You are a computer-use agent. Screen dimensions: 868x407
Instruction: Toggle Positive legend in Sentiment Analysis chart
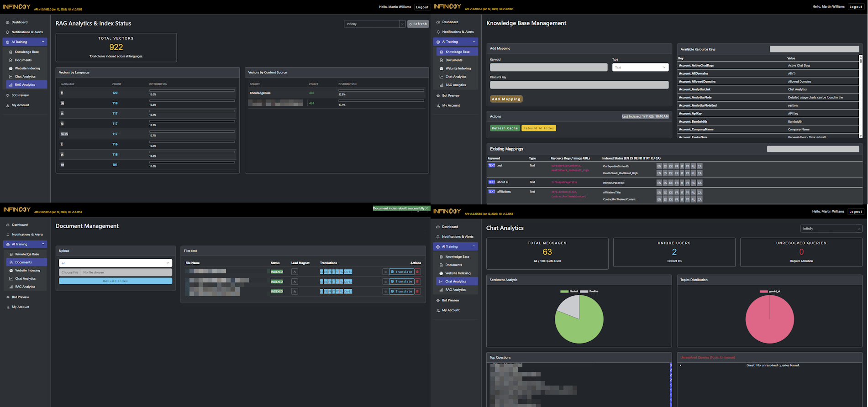coord(589,291)
